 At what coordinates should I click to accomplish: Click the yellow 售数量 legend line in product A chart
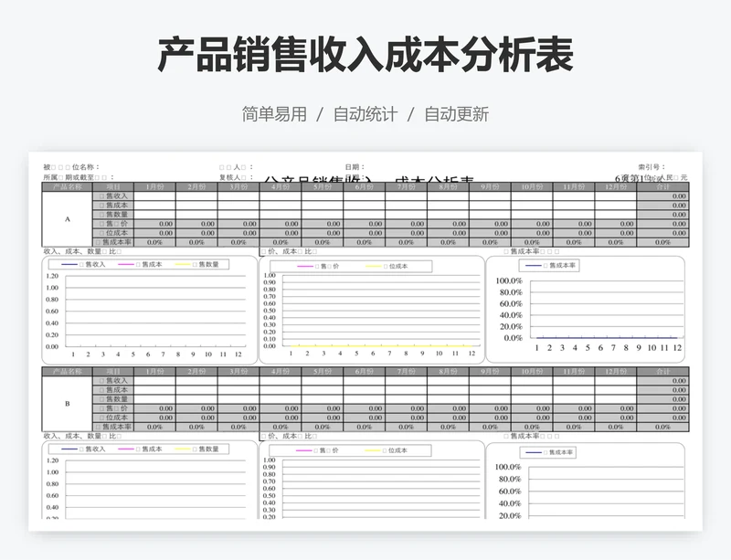pyautogui.click(x=184, y=264)
